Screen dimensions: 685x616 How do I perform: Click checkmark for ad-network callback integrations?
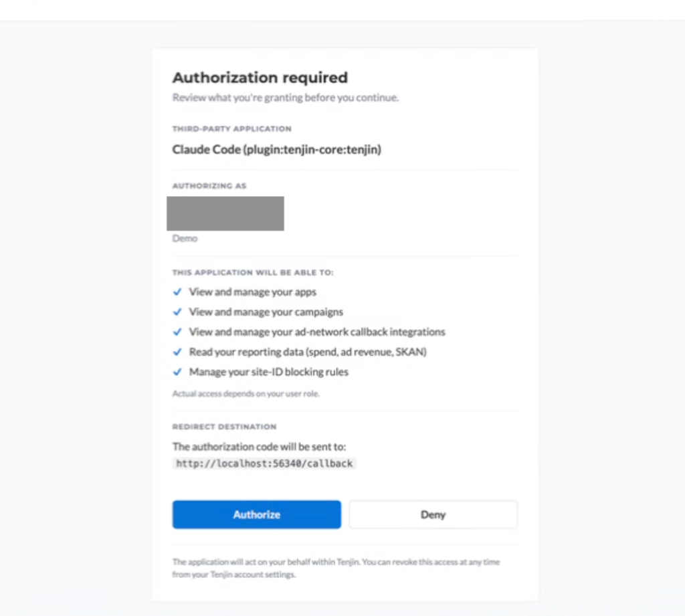(177, 332)
